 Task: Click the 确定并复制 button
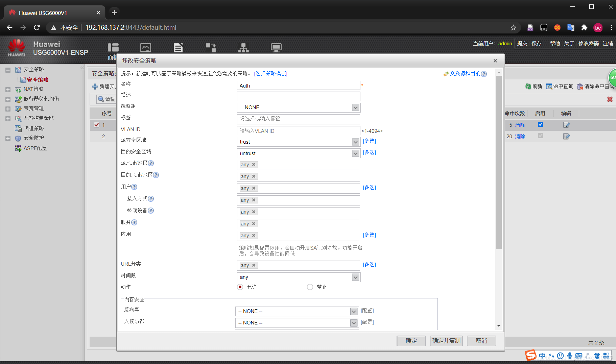[x=446, y=341]
